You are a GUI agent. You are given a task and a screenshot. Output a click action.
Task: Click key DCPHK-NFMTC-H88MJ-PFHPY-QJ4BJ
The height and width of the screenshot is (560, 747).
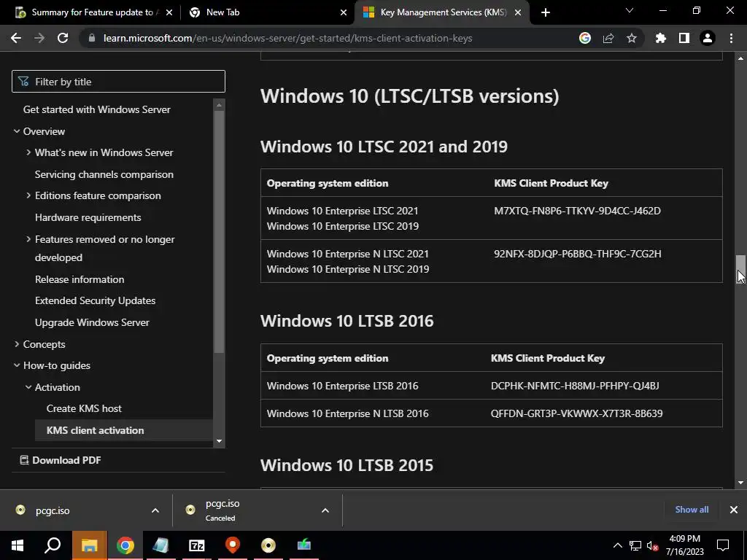point(575,386)
